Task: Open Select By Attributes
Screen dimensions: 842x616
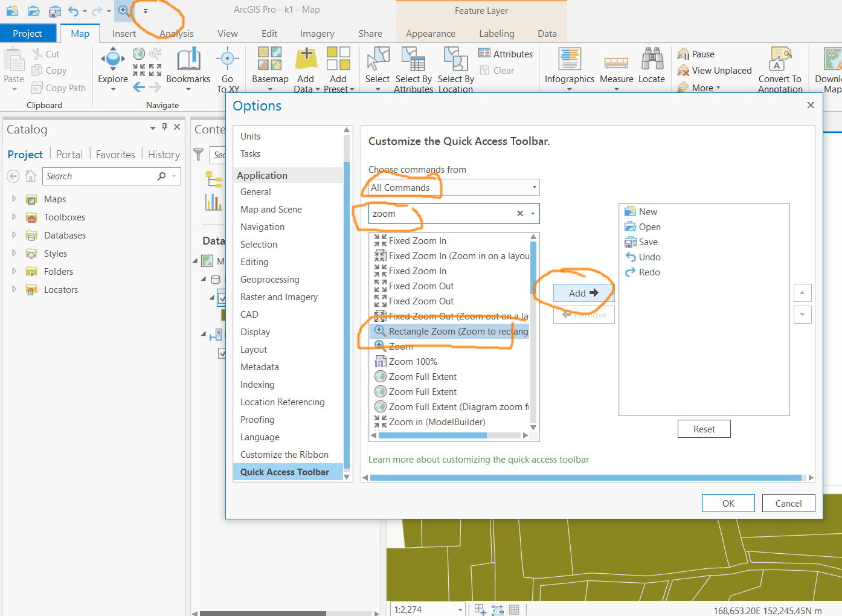Action: (414, 70)
